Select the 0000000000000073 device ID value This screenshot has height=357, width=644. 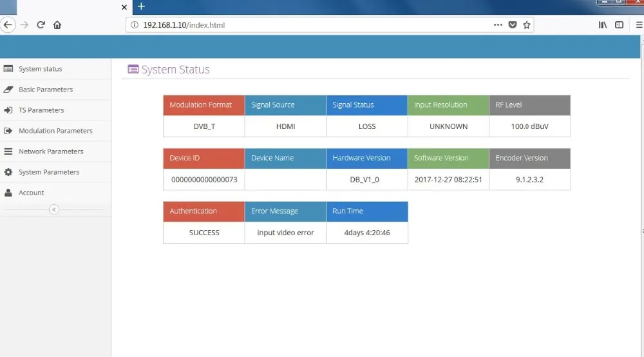(x=204, y=180)
